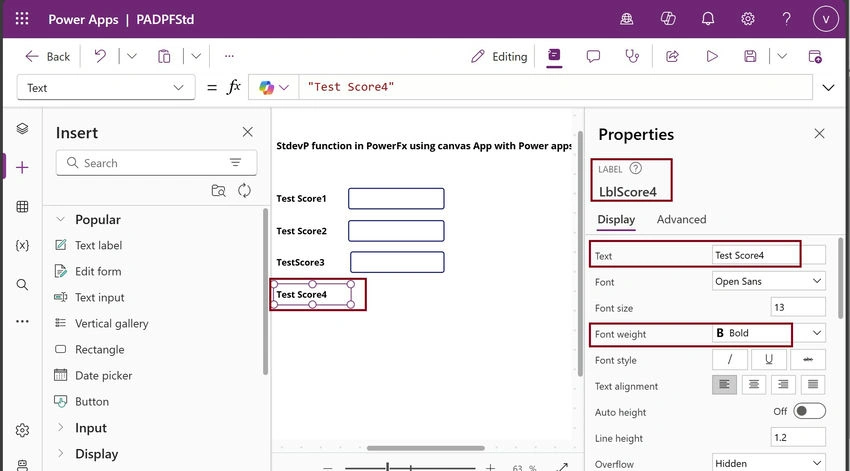Switch to the Advanced tab

[x=681, y=220]
